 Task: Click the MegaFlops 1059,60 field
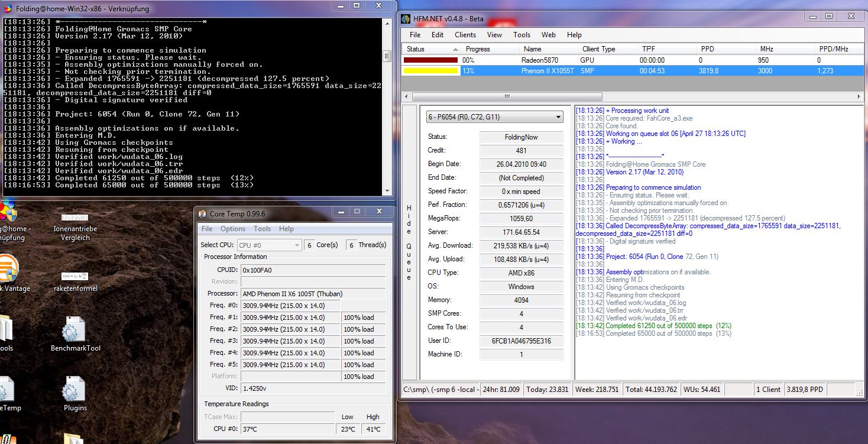pyautogui.click(x=521, y=219)
